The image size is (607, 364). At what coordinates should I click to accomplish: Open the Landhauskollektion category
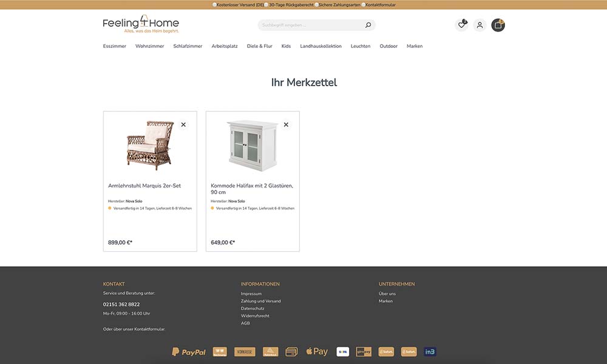321,46
